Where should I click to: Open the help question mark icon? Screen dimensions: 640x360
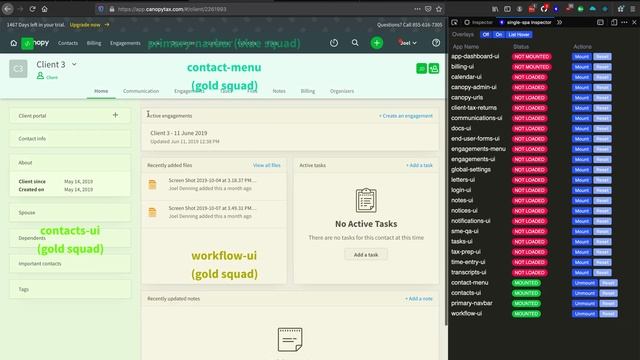pos(436,43)
